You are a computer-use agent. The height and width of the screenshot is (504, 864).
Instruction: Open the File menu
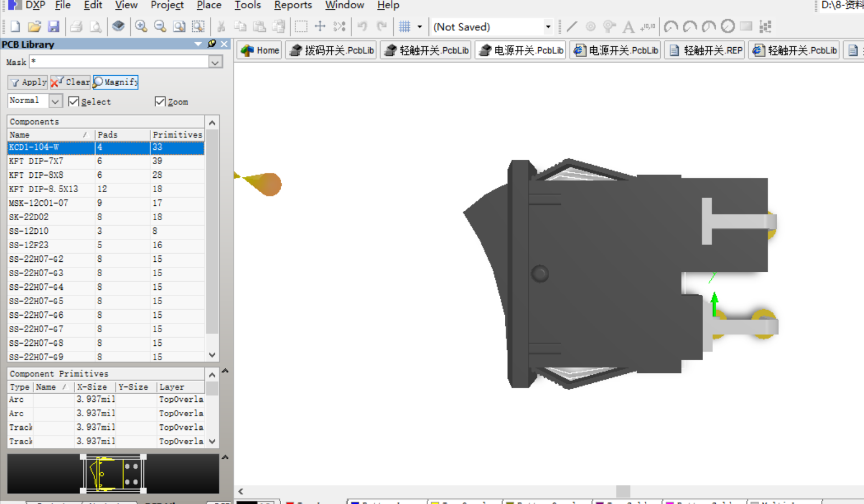[63, 5]
